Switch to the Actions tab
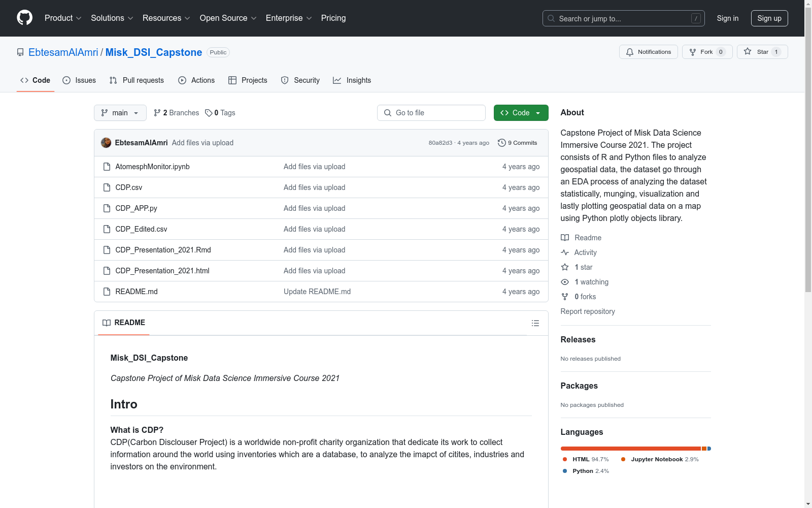 pyautogui.click(x=196, y=80)
